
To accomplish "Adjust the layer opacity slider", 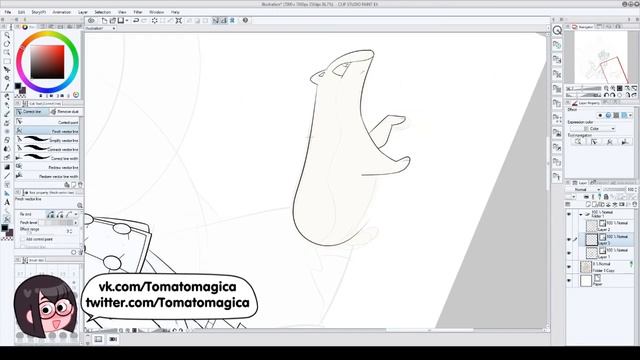I will (x=614, y=190).
